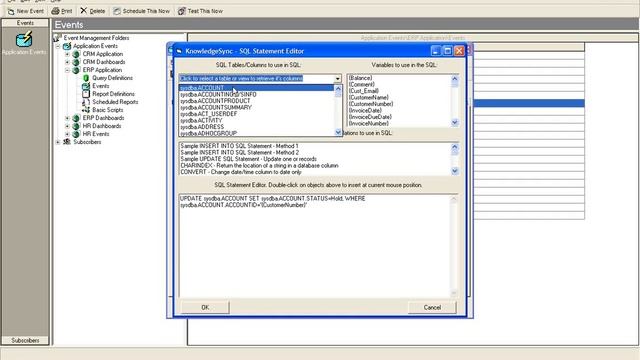Select the {InvoiceDate} variable
640x360 pixels.
click(x=365, y=111)
